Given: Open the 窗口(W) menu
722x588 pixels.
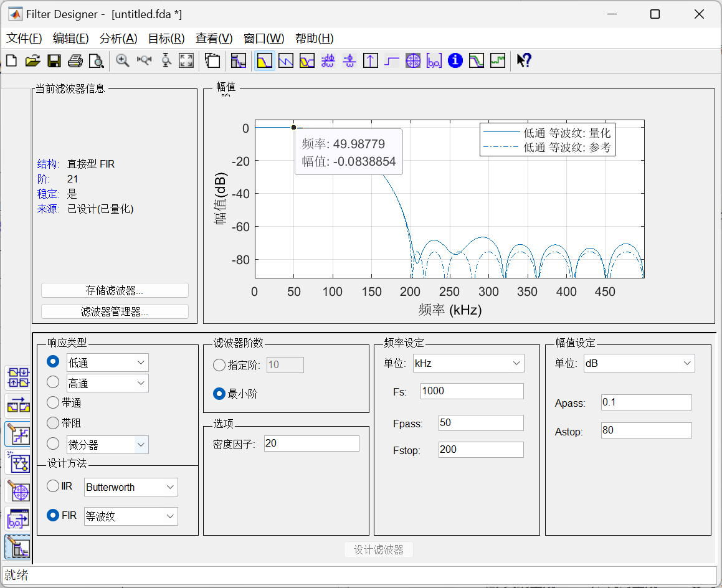Looking at the screenshot, I should click(x=264, y=38).
